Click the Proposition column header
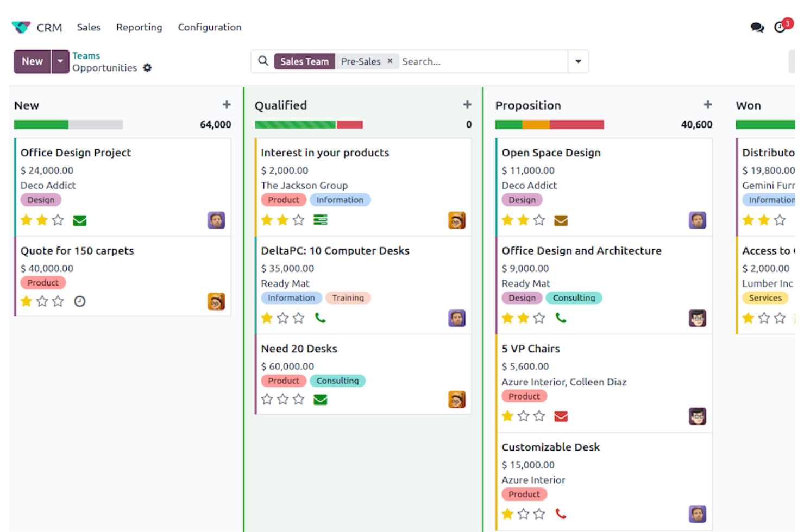This screenshot has height=532, width=804. click(528, 105)
